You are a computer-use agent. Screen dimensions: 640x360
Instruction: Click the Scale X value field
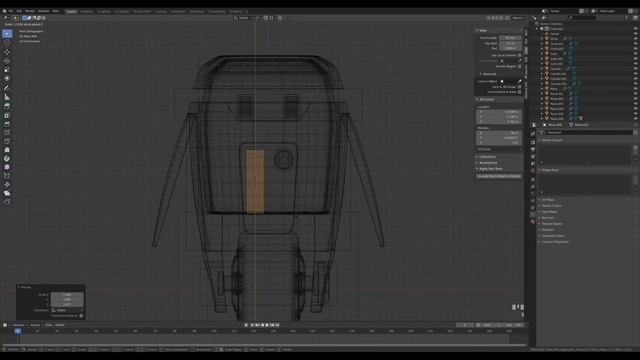coord(67,294)
